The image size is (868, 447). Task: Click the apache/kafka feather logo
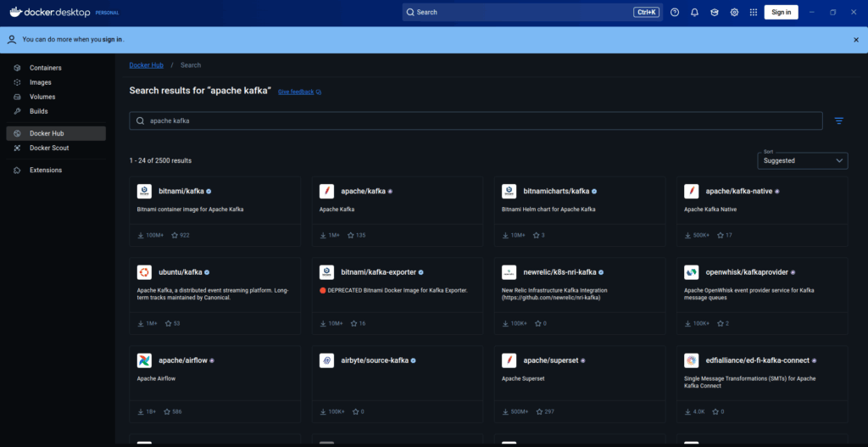click(x=326, y=191)
